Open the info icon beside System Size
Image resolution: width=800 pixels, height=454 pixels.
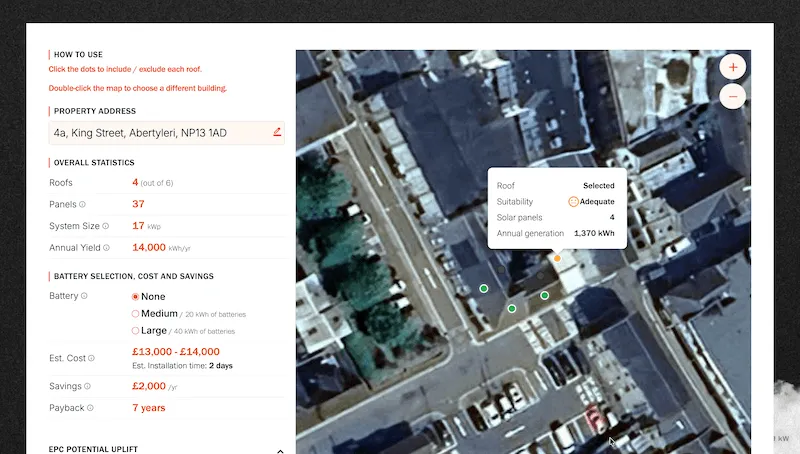[x=106, y=226]
